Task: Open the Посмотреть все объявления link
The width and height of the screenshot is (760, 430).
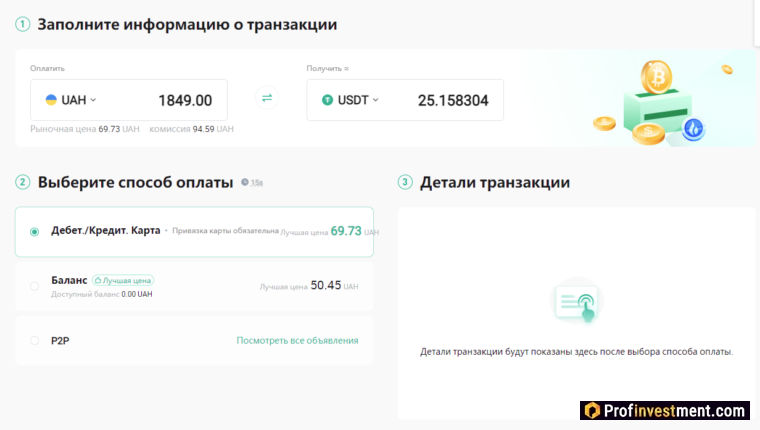Action: [297, 340]
